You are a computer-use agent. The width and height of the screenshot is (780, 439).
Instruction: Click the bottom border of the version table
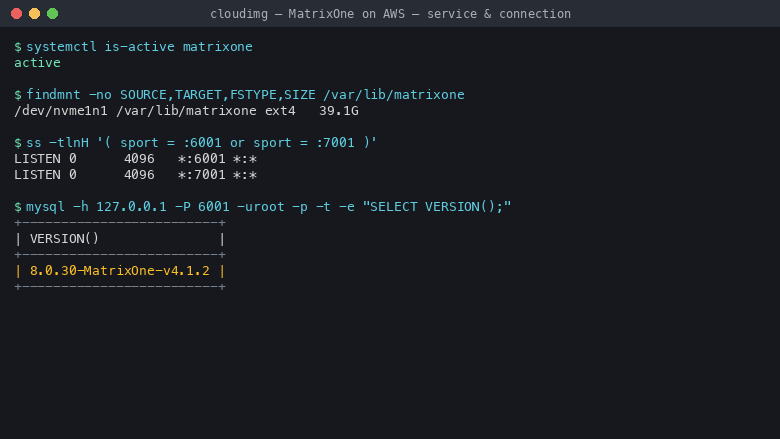[x=120, y=286]
